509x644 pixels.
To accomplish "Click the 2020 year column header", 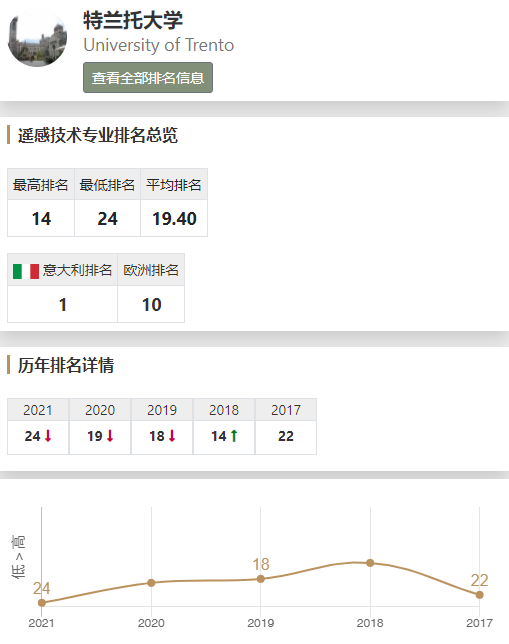I will click(100, 410).
